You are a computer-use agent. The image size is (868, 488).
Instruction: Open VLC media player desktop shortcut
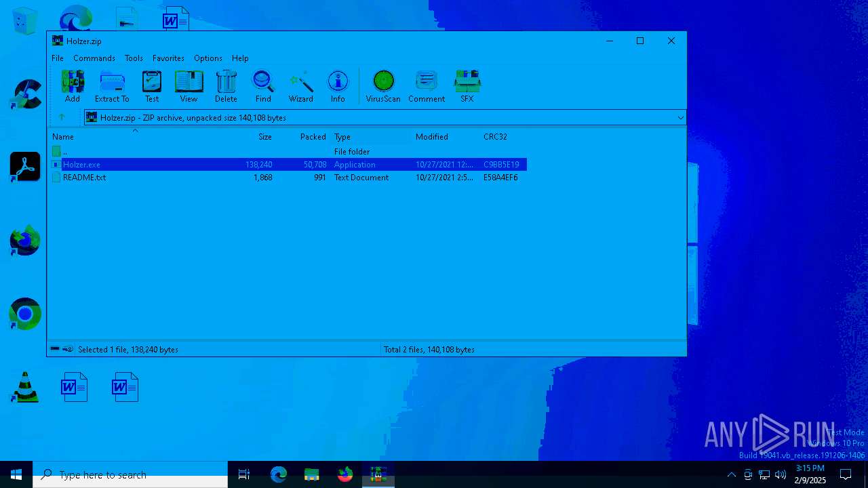click(x=25, y=387)
